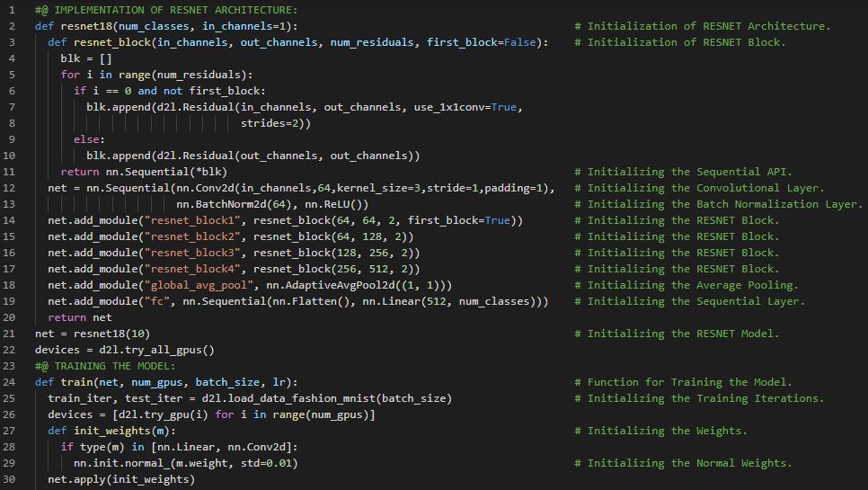
Task: Click line number 1 in the gutter
Action: (13, 10)
